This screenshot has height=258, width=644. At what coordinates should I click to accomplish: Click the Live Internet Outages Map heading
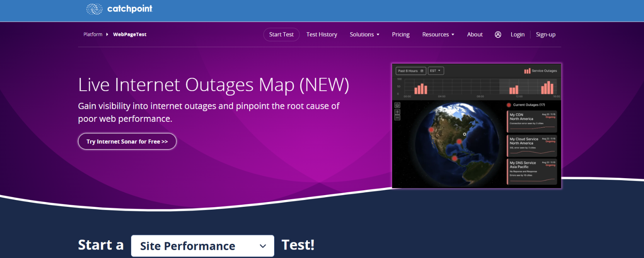click(214, 85)
